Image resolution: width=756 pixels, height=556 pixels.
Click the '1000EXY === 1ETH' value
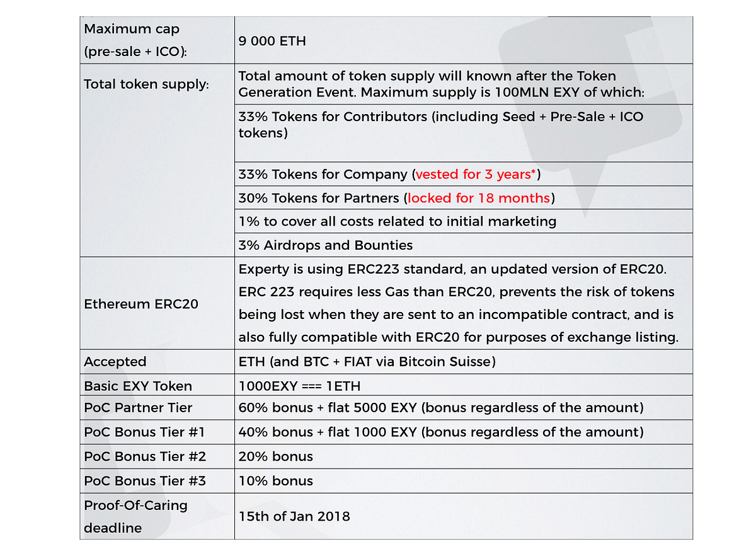tap(299, 386)
